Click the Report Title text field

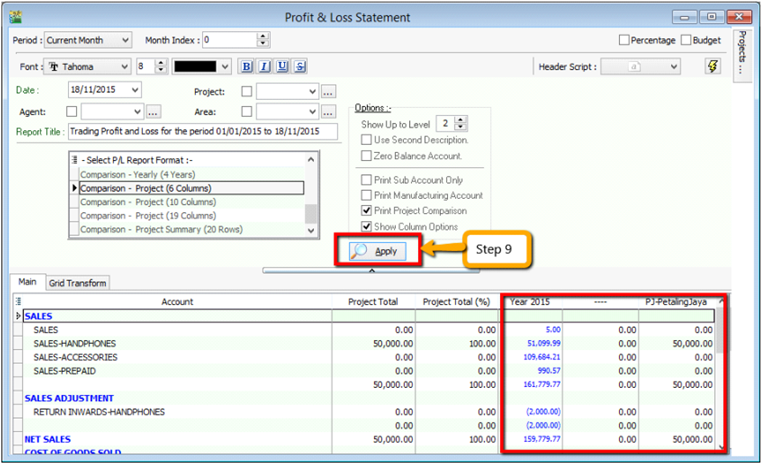202,132
